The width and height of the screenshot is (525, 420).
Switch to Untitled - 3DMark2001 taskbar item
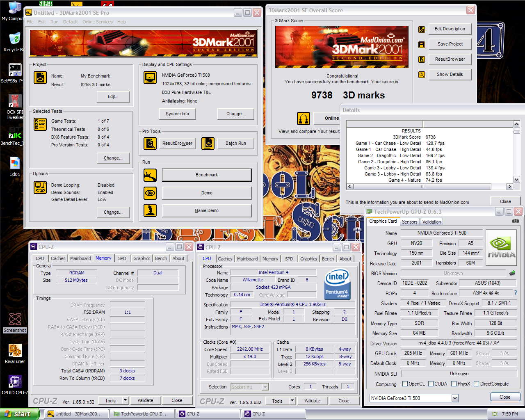[77, 414]
